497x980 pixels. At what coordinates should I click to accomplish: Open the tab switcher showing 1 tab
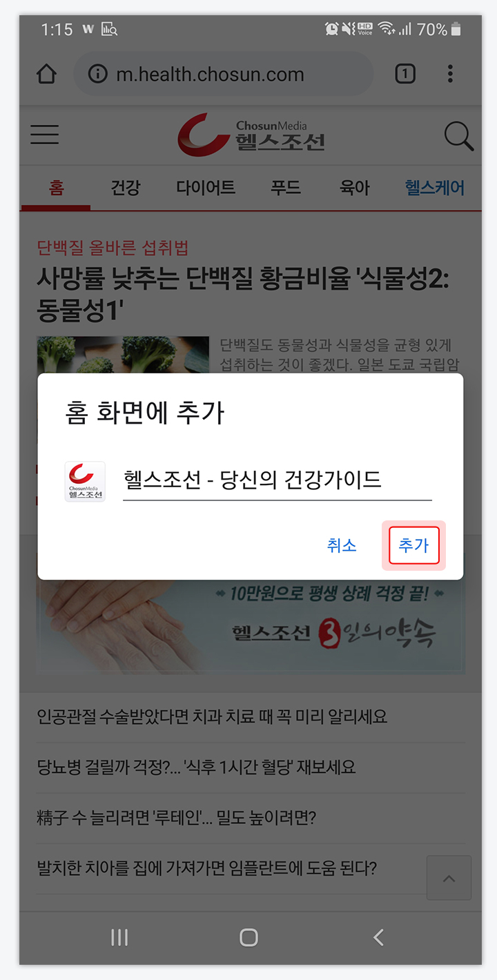tap(405, 74)
